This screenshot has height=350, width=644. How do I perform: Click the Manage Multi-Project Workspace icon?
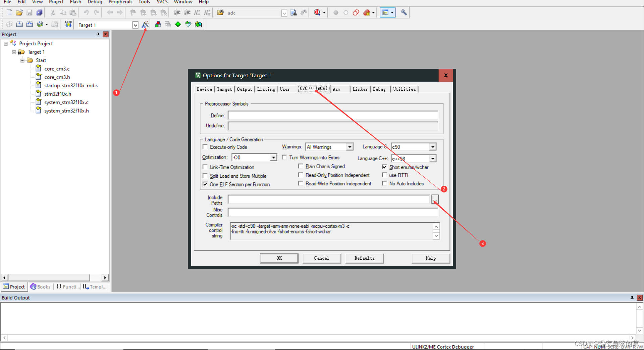168,24
